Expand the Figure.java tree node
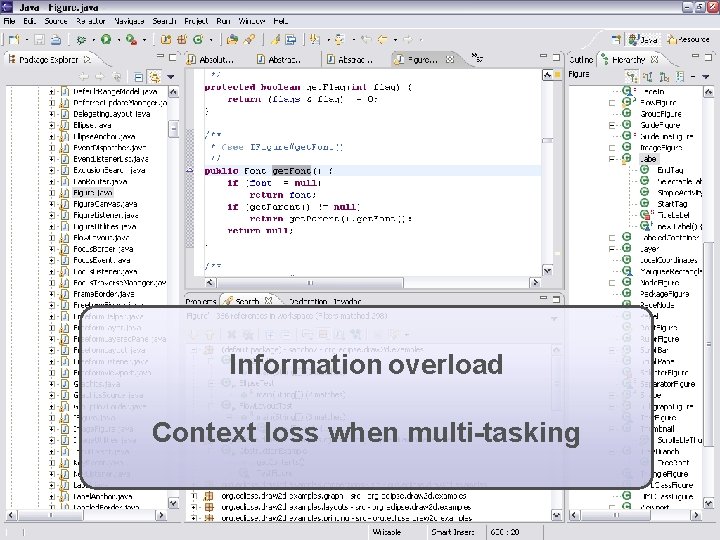 click(x=52, y=193)
